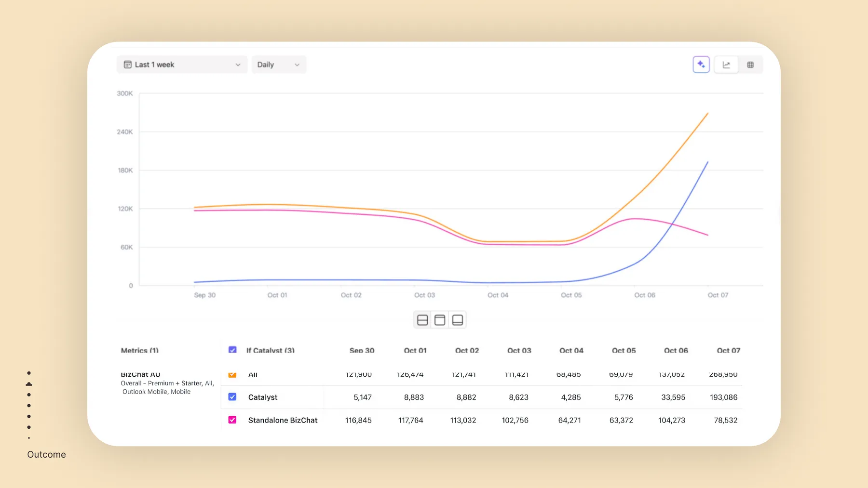Click the Standalone BizChat row label
868x488 pixels.
coord(283,421)
